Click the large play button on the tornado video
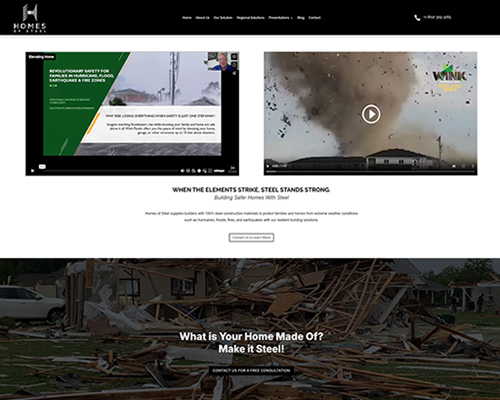The width and height of the screenshot is (500, 400). click(x=371, y=114)
